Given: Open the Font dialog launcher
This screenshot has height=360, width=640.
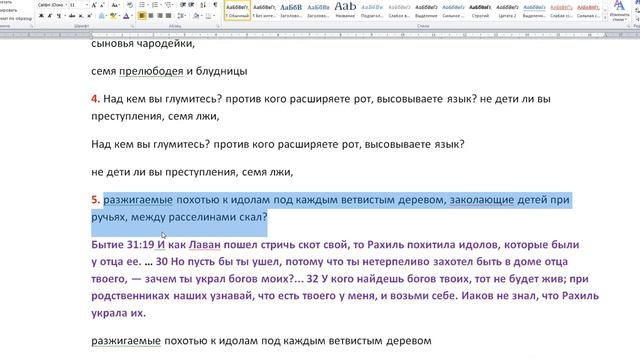Looking at the screenshot, I should click(132, 27).
